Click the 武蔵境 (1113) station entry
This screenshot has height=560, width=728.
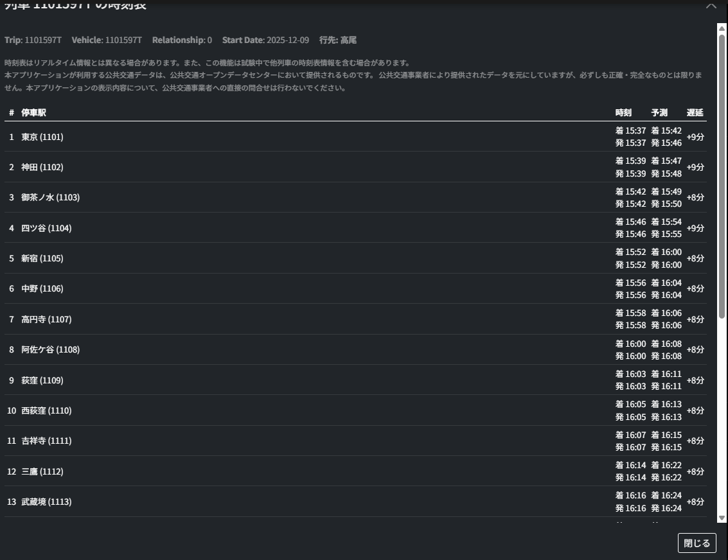click(46, 502)
